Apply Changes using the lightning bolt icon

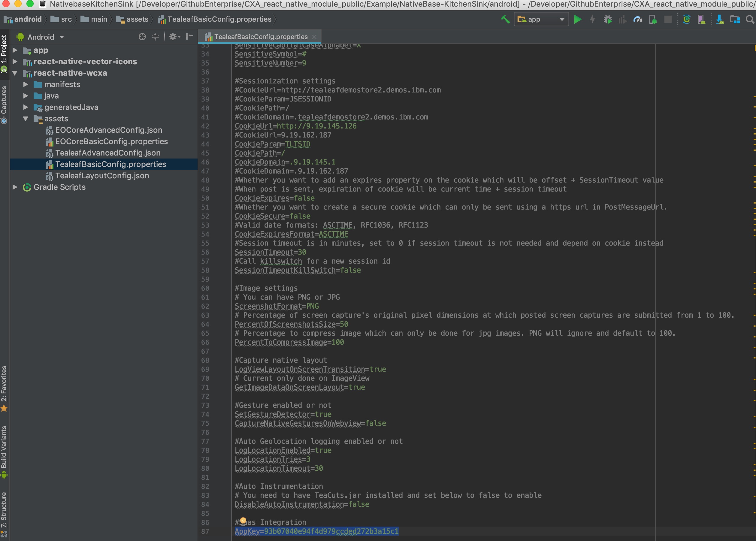[592, 19]
